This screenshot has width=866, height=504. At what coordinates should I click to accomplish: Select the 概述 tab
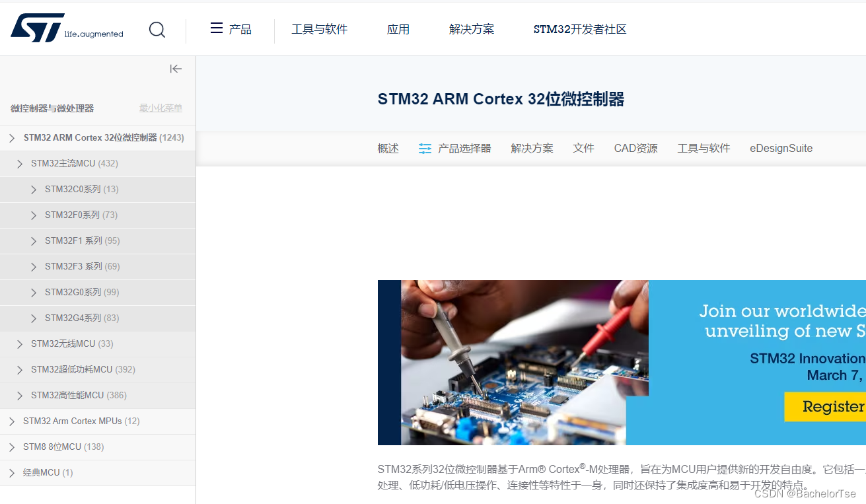click(388, 148)
